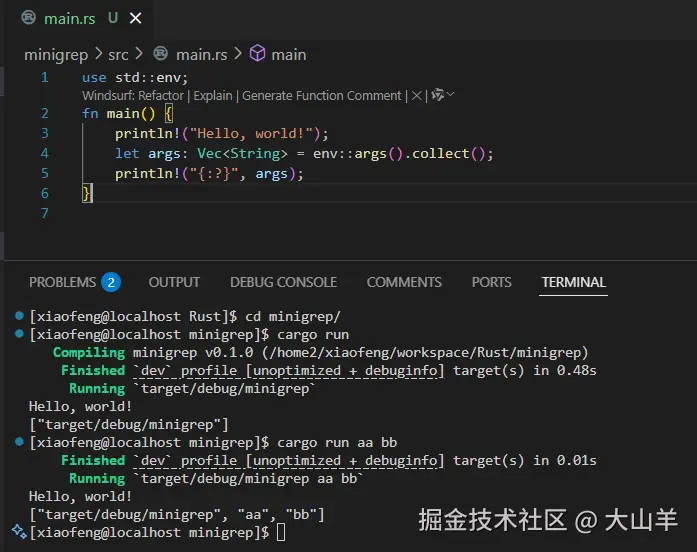Switch to the DEBUG CONSOLE tab
This screenshot has height=552, width=697.
283,282
